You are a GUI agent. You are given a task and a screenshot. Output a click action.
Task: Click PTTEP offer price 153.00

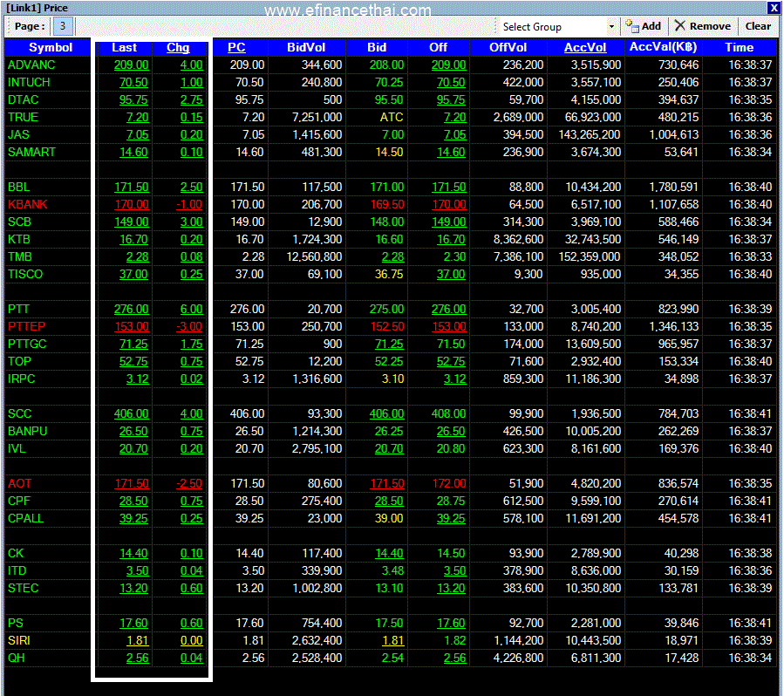click(449, 326)
